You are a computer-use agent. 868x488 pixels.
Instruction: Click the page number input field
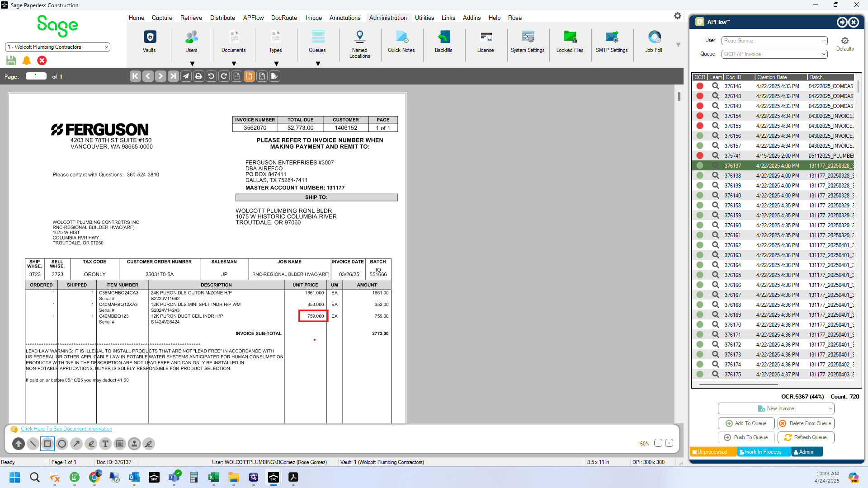click(x=36, y=76)
